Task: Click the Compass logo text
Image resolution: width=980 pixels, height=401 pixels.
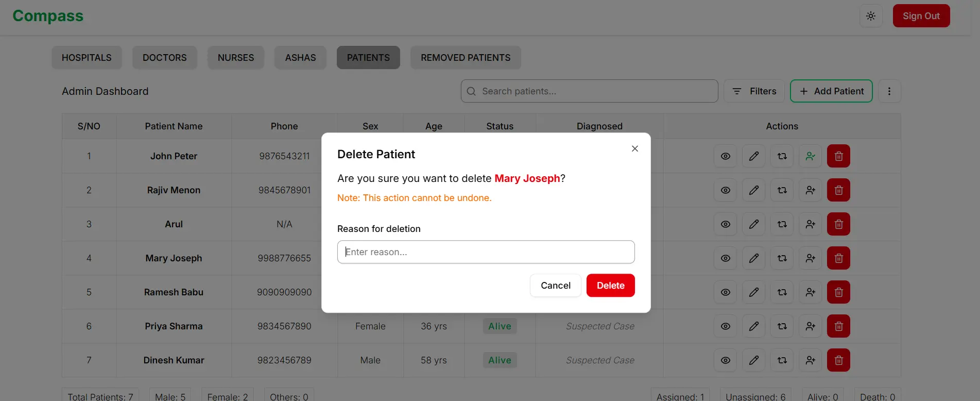Action: point(48,16)
